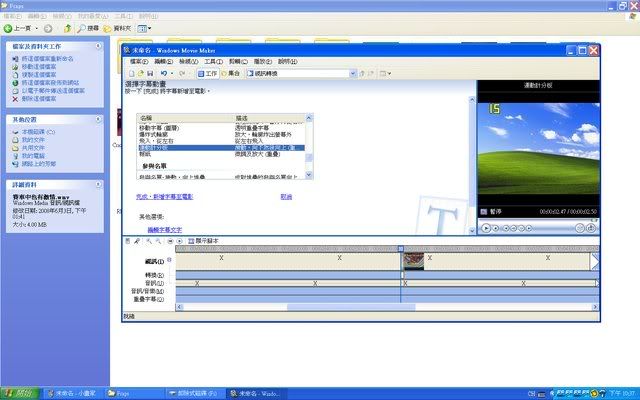
Task: Click the Undo arrow in Movie Maker toolbar
Action: pos(165,73)
